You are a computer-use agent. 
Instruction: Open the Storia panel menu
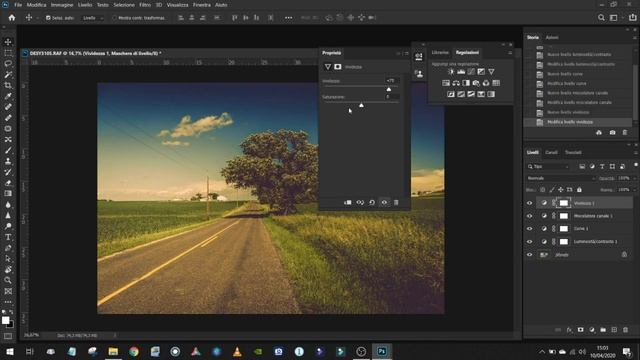point(635,38)
